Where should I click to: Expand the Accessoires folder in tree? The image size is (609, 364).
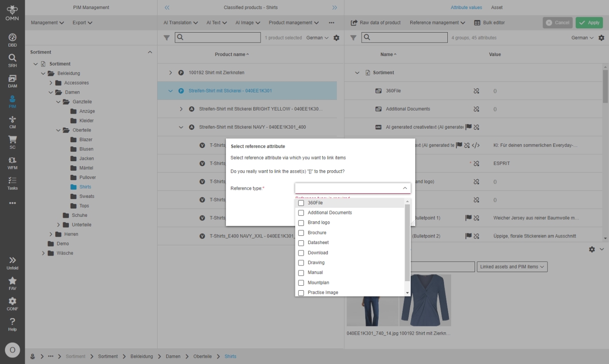coord(51,83)
